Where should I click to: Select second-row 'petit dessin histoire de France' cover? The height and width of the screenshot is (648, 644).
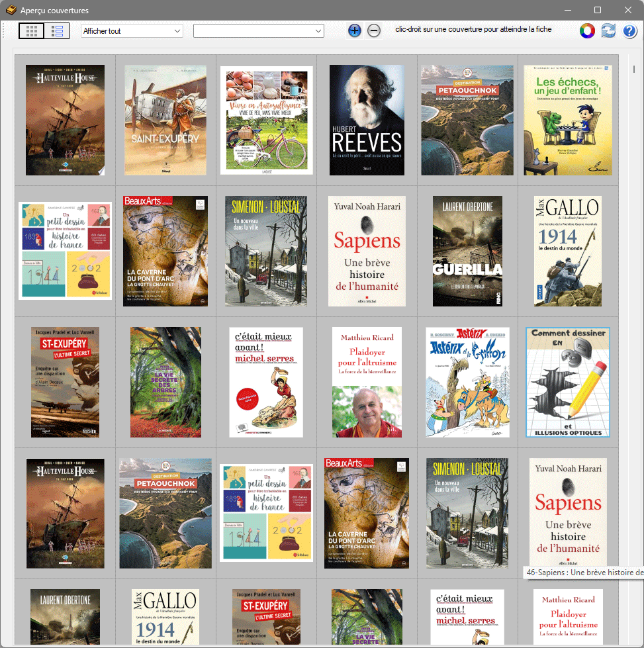click(x=66, y=251)
